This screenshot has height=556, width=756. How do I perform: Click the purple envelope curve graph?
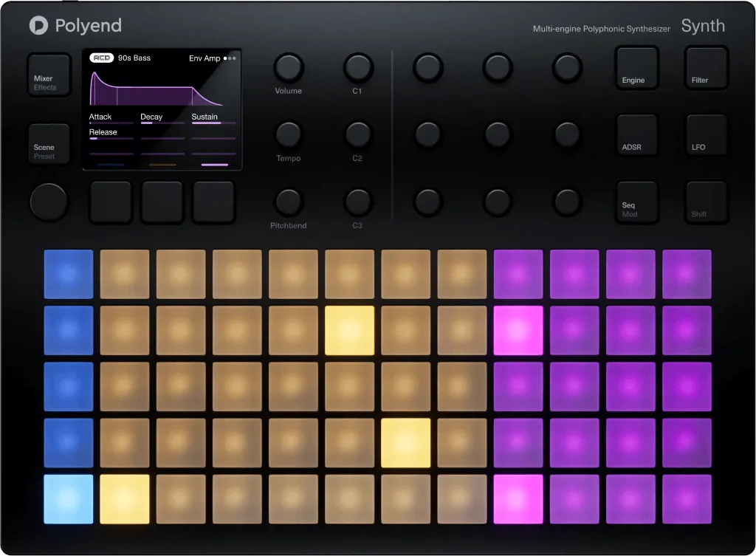(x=156, y=89)
